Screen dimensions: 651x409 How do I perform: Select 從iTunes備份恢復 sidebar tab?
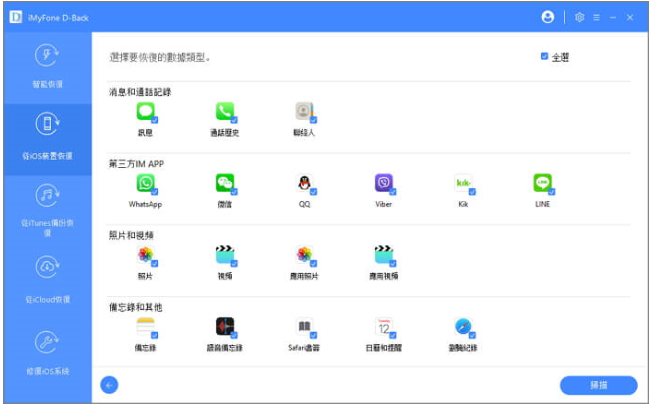coord(47,211)
